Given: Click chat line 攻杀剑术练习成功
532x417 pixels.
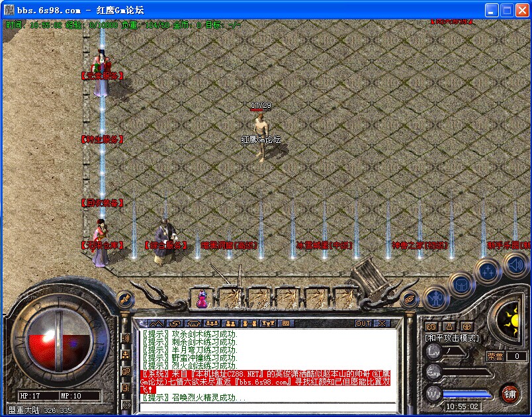Looking at the screenshot, I should coord(190,334).
